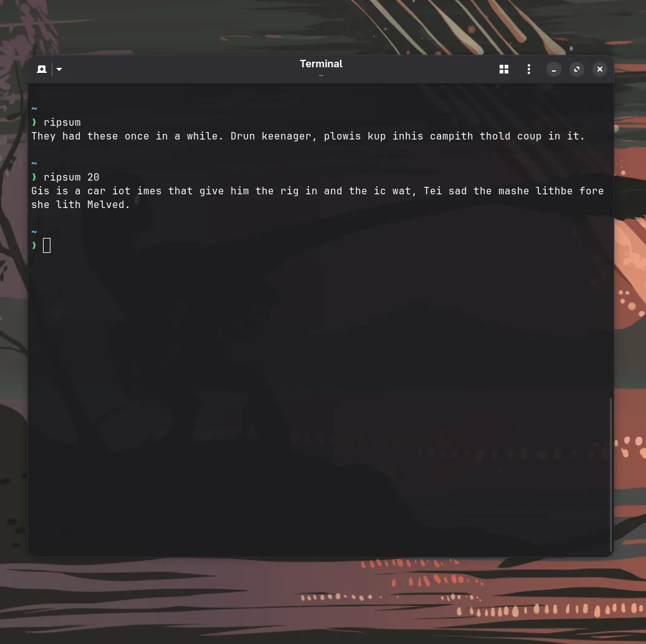This screenshot has width=646, height=644.
Task: Maximize the Terminal window
Action: click(577, 69)
